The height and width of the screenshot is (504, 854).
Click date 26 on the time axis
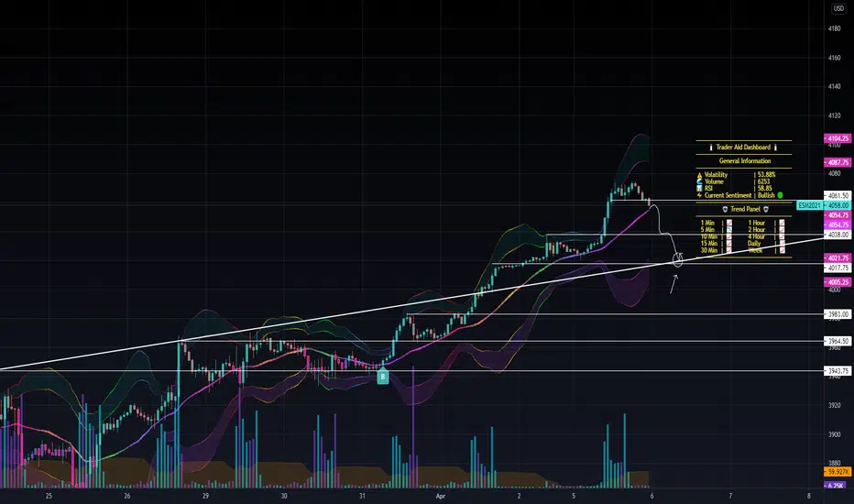[126, 496]
